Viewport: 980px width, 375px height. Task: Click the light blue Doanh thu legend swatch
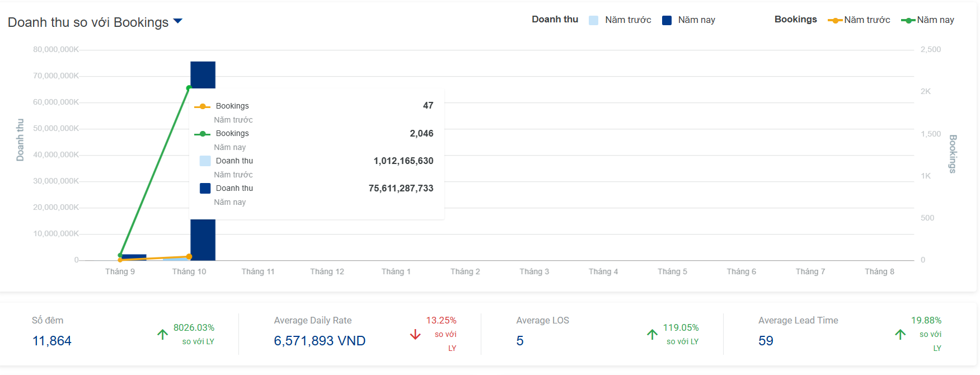click(594, 20)
